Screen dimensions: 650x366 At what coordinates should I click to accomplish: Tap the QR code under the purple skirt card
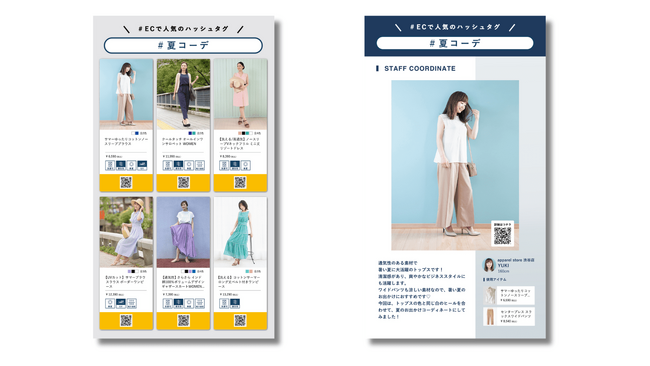click(x=183, y=320)
